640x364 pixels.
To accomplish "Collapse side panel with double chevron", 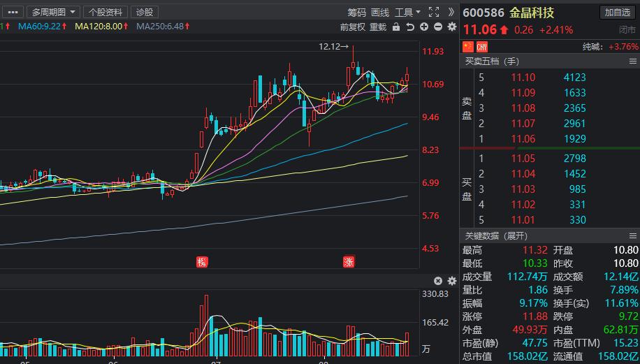I will (451, 13).
